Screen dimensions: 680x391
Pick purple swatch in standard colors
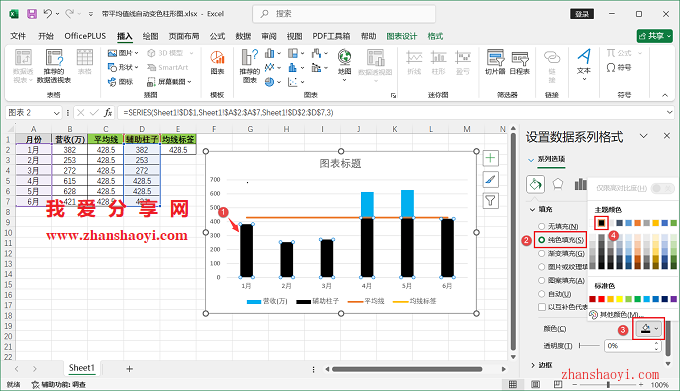pyautogui.click(x=673, y=299)
